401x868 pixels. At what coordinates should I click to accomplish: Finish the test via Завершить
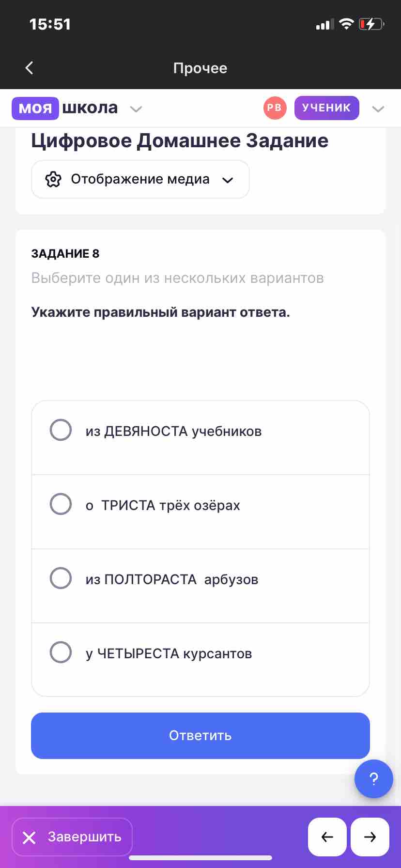[72, 837]
